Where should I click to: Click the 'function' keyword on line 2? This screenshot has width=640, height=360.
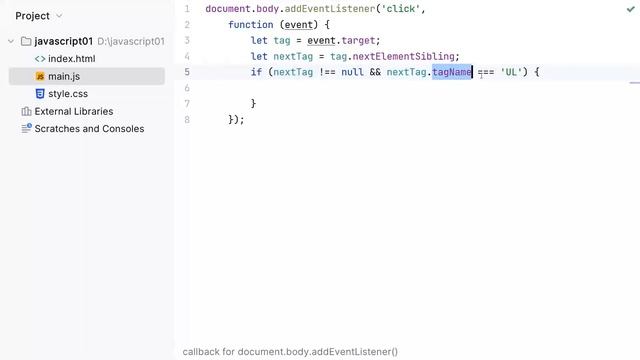[x=251, y=25]
